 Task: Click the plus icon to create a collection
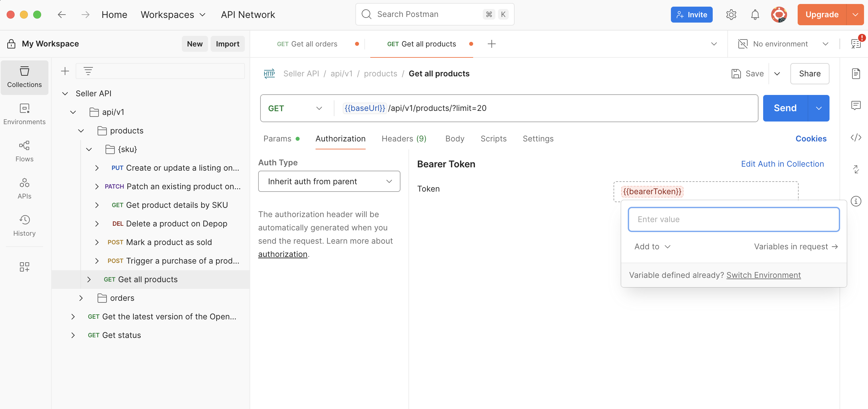click(x=65, y=71)
